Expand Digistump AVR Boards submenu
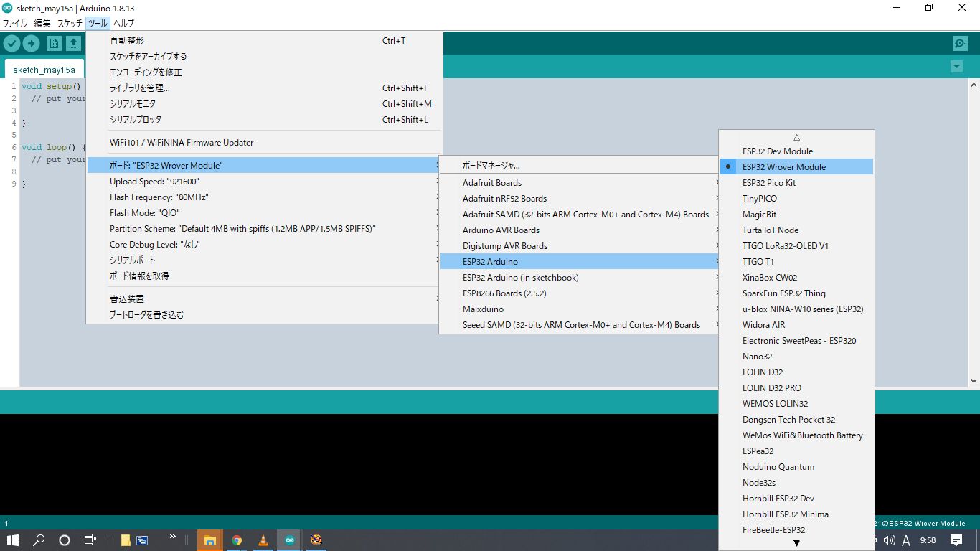The height and width of the screenshot is (551, 980). [580, 246]
